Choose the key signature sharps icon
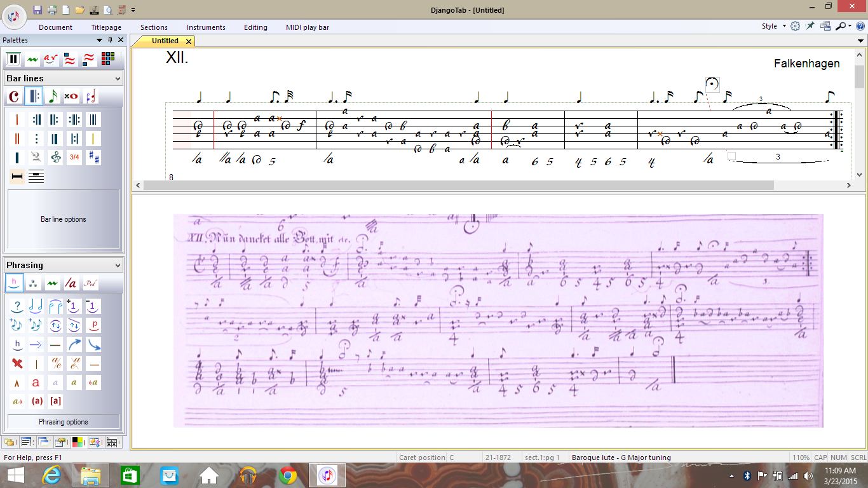The height and width of the screenshot is (488, 868). click(x=93, y=158)
